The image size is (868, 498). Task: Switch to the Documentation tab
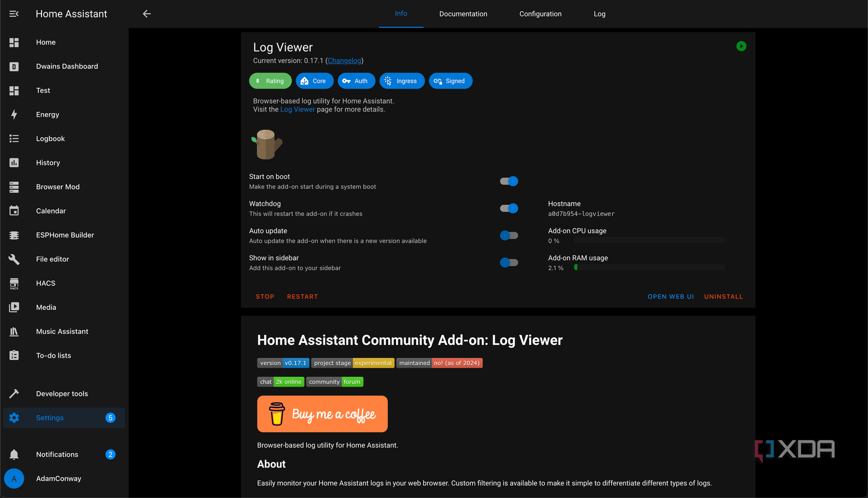tap(463, 14)
